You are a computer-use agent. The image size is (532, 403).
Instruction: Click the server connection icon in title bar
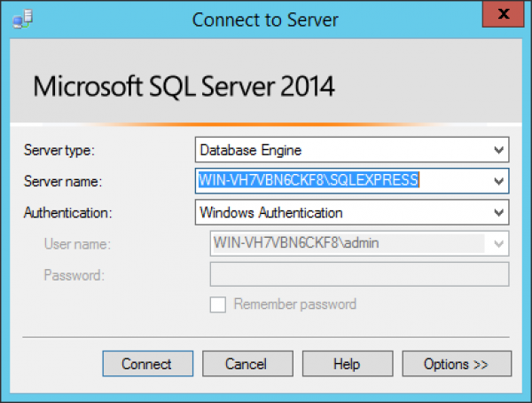[23, 19]
